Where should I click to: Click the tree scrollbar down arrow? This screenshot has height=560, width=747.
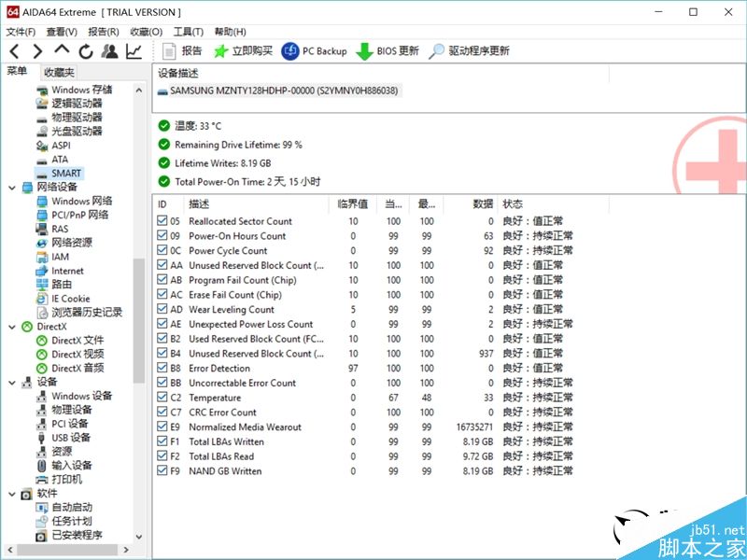138,537
